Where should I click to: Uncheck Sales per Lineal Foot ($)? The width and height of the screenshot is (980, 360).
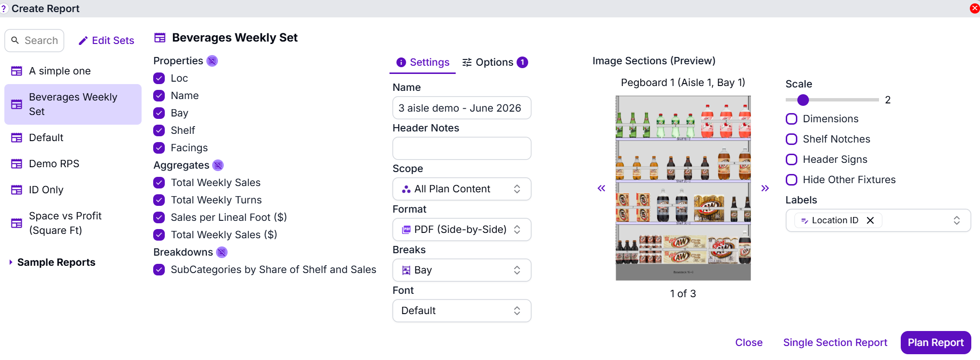(x=159, y=217)
